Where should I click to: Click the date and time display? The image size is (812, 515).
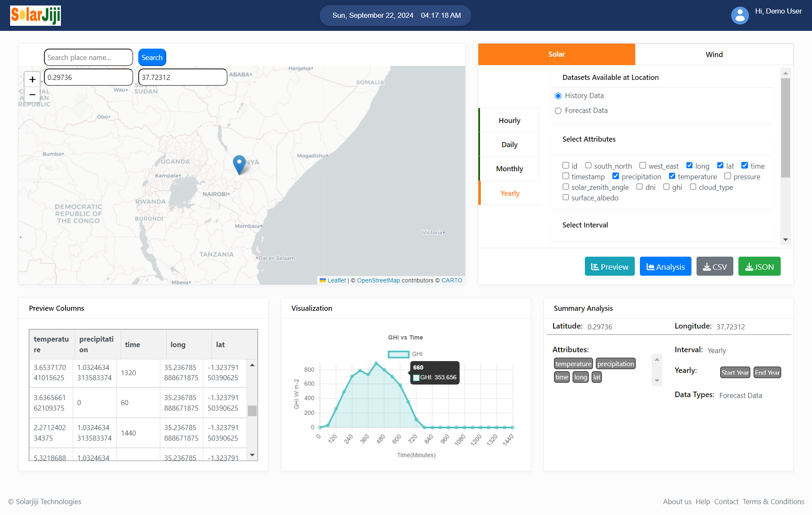point(395,16)
